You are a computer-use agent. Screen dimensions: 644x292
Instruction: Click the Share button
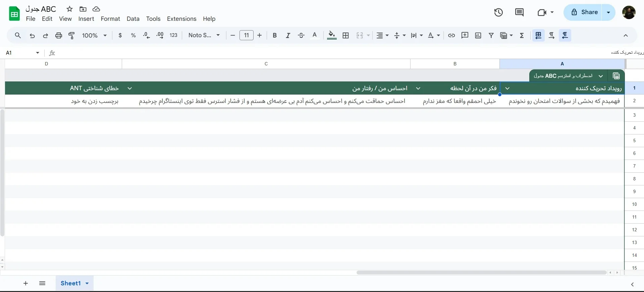tap(583, 12)
